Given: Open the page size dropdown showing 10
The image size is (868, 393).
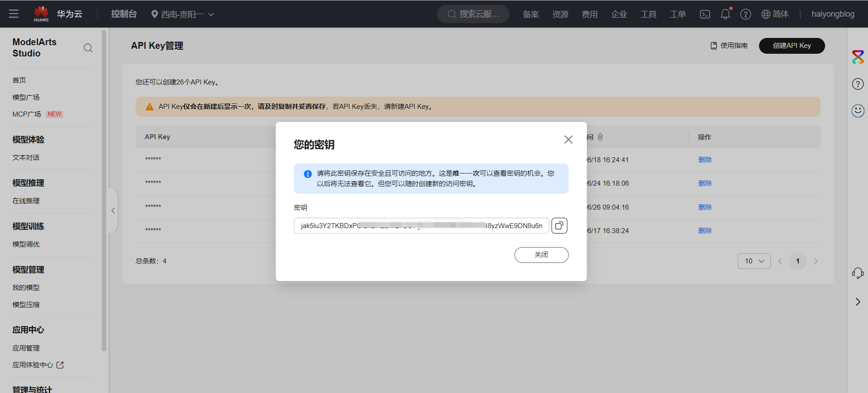Looking at the screenshot, I should [x=754, y=261].
